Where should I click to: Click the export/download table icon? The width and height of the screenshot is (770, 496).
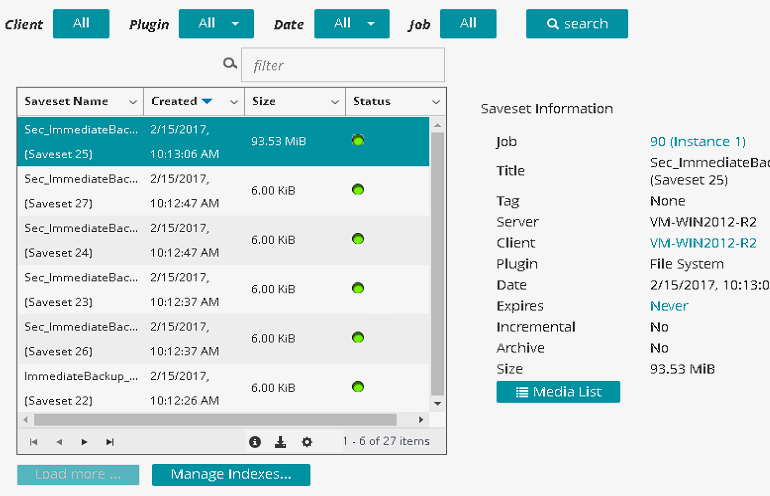pyautogui.click(x=280, y=442)
